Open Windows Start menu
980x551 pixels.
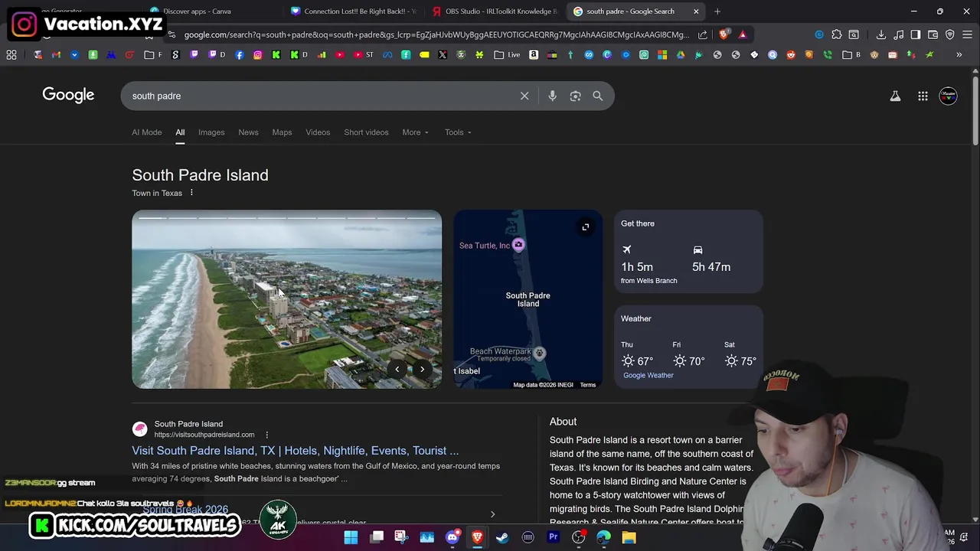coord(351,537)
